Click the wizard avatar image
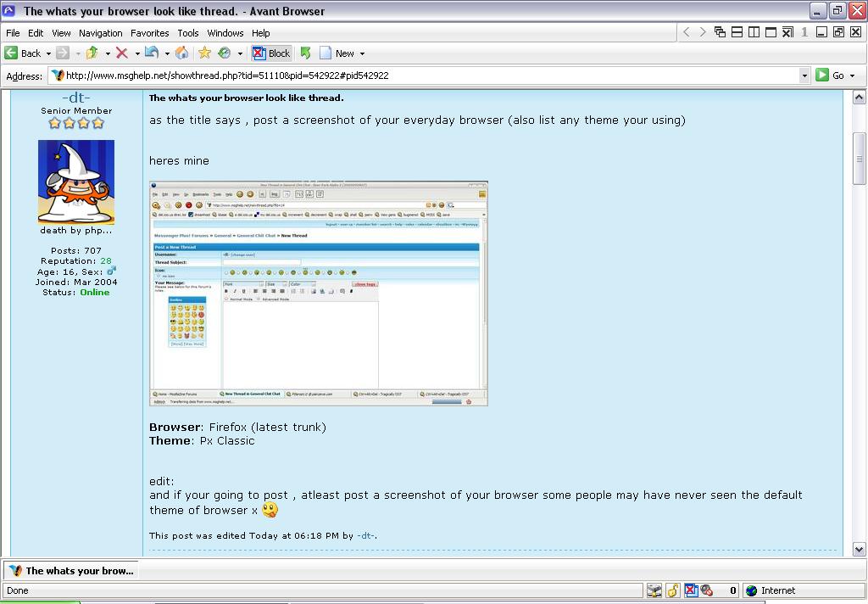The height and width of the screenshot is (604, 868). click(75, 182)
